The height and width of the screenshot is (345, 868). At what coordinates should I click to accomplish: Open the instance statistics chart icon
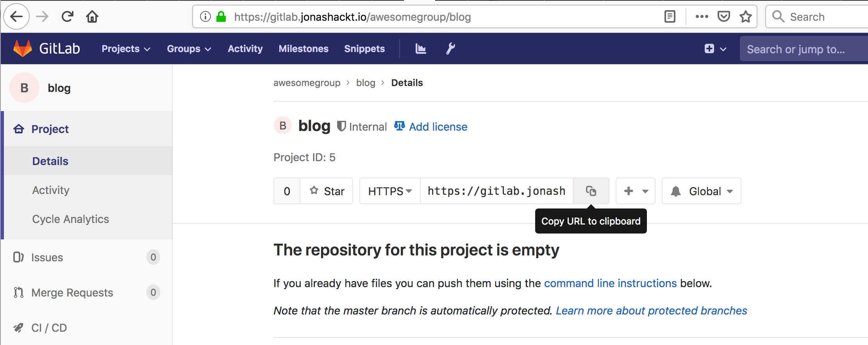(x=421, y=49)
